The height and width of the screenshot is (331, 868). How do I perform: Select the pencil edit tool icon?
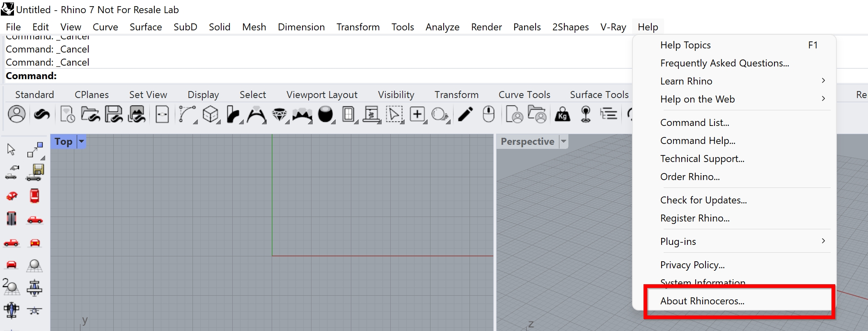465,114
